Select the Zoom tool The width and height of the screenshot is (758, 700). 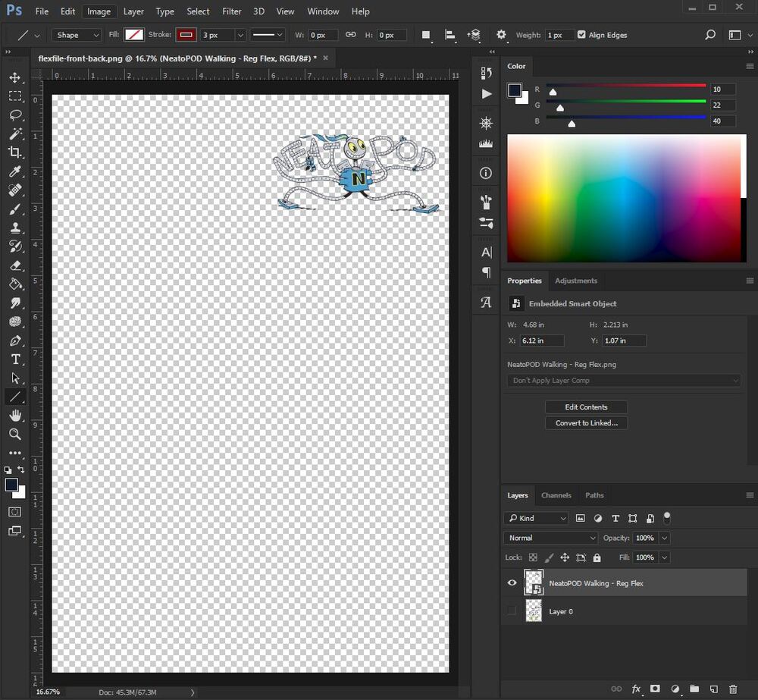16,434
